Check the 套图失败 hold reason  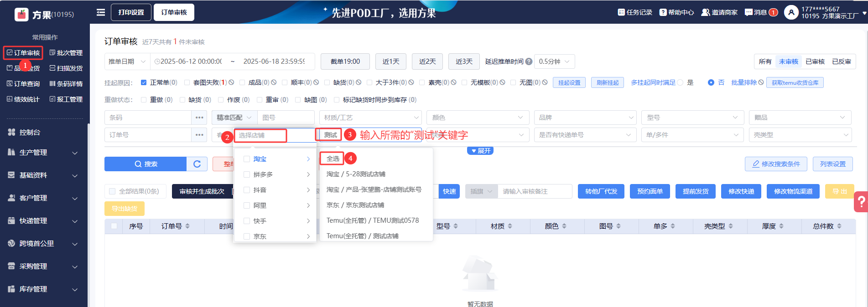(187, 82)
